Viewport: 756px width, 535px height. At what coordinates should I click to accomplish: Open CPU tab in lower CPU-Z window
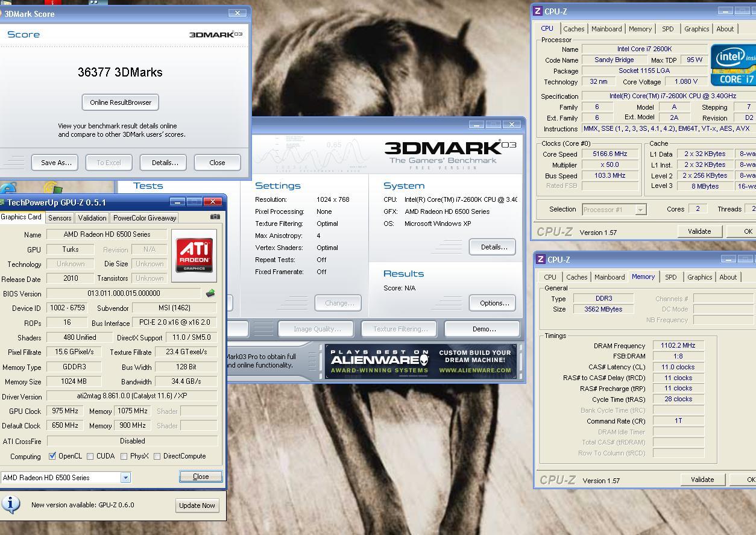point(550,277)
